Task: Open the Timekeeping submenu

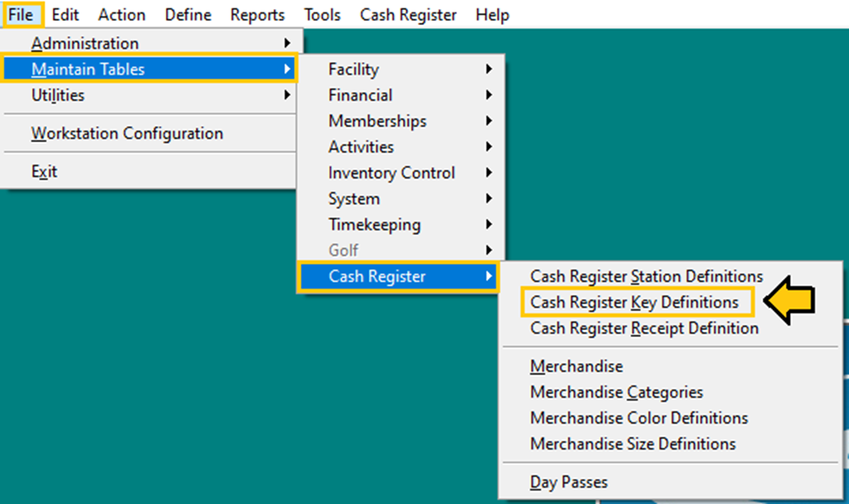Action: click(x=374, y=225)
